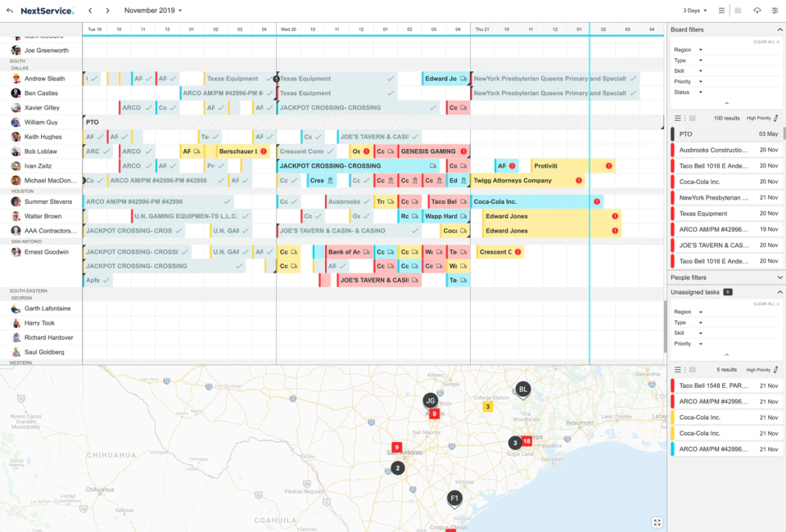This screenshot has width=786, height=532.
Task: Go to next date range arrow
Action: (107, 11)
